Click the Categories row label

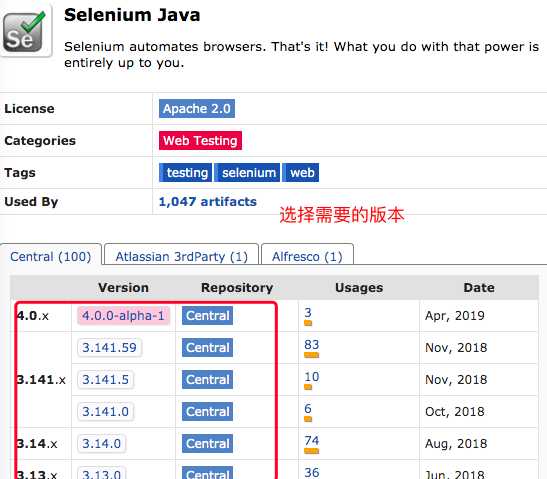tap(40, 141)
